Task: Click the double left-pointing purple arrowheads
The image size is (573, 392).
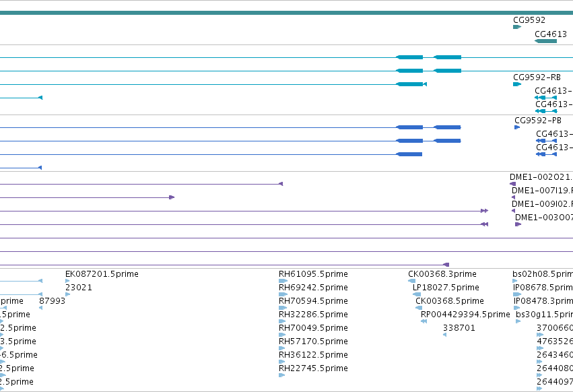Action: [484, 224]
